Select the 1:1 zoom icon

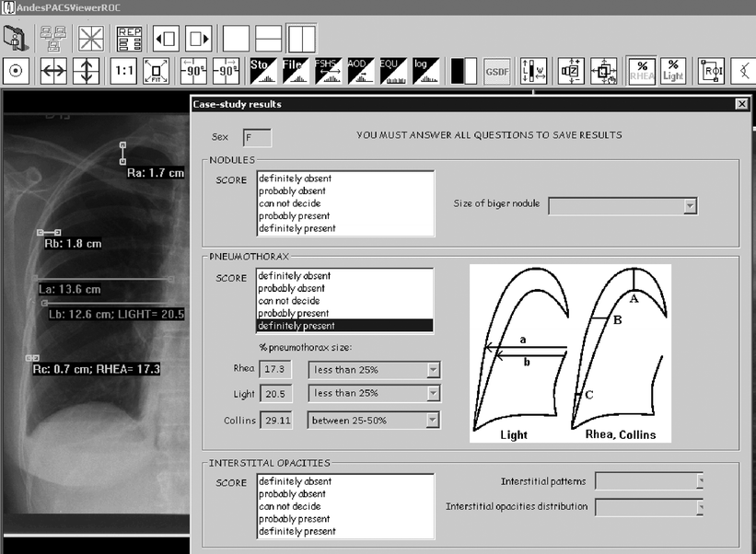coord(123,71)
